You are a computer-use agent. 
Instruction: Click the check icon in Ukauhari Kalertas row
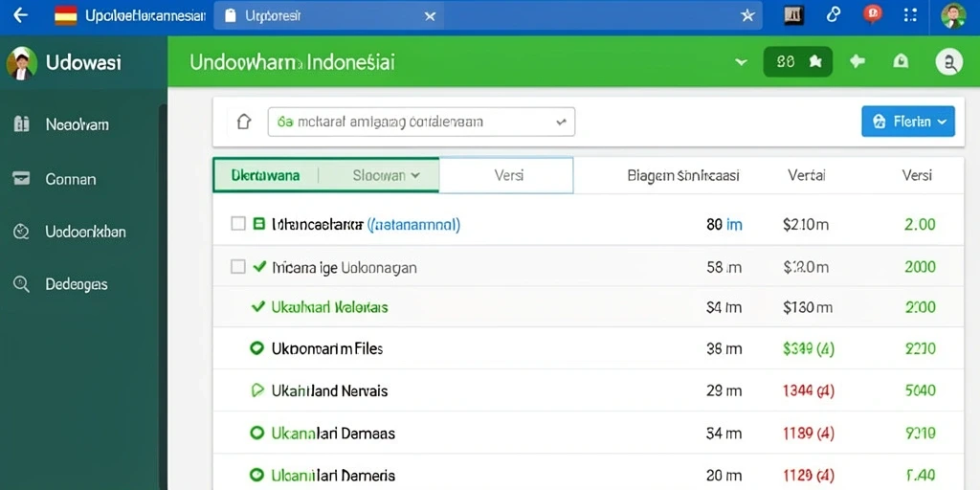pyautogui.click(x=257, y=306)
